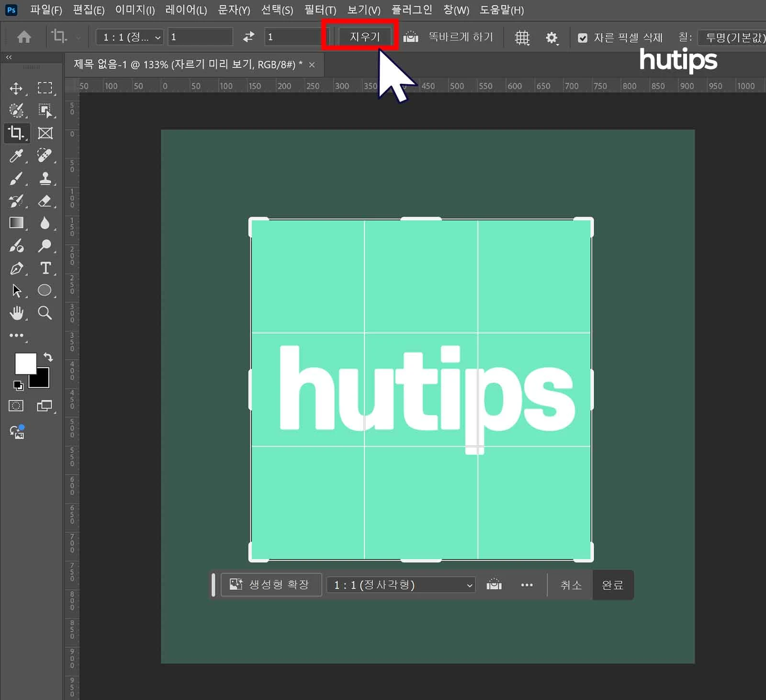The height and width of the screenshot is (700, 766).
Task: Click Straighten icon in options bar
Action: (411, 37)
